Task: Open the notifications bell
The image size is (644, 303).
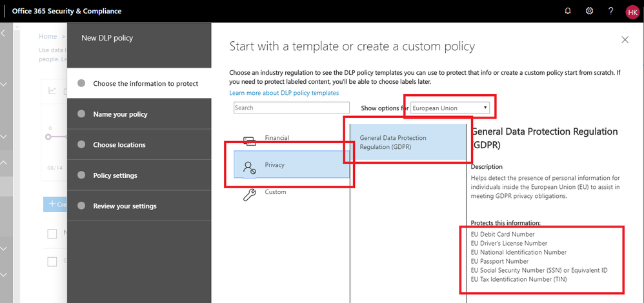Action: click(x=568, y=11)
